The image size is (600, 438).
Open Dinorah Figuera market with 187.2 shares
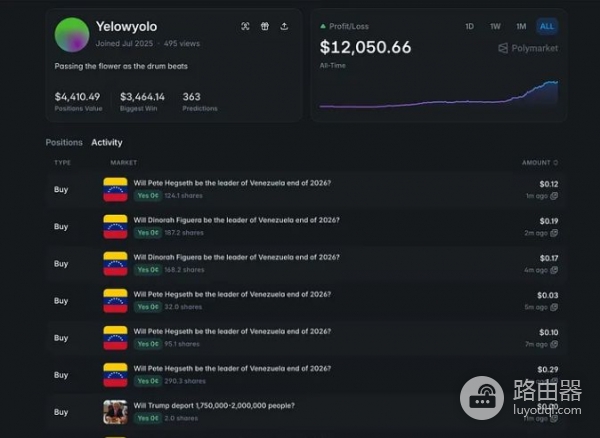236,220
